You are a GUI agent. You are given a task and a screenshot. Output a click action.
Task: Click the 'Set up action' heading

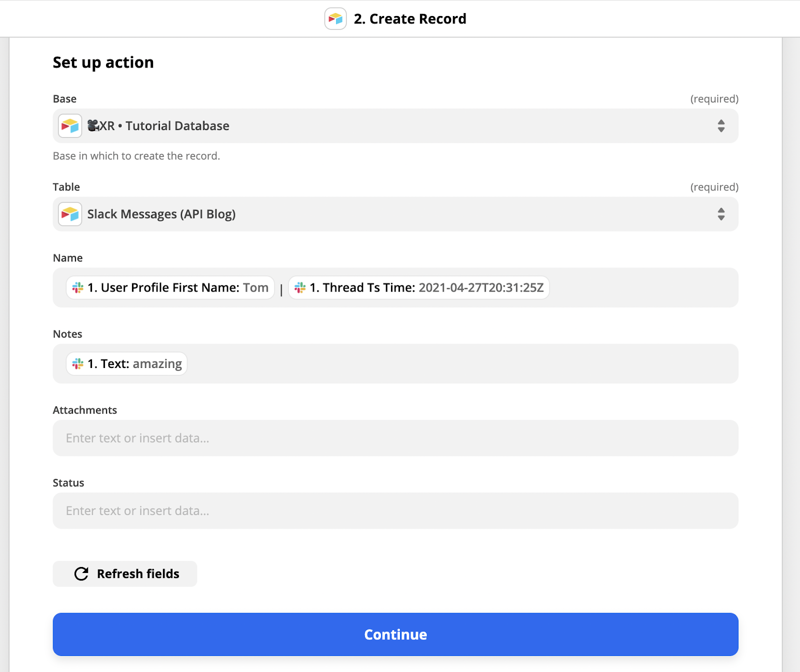[x=103, y=62]
